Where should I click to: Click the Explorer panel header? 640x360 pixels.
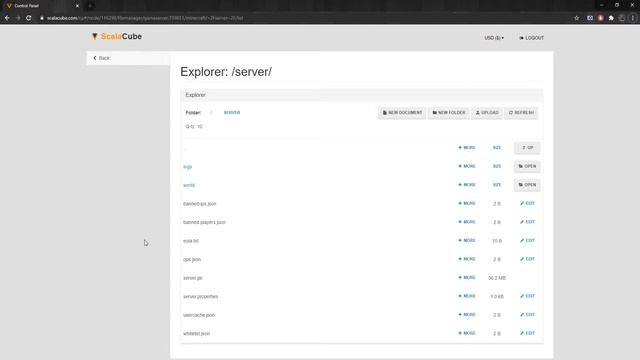click(362, 95)
